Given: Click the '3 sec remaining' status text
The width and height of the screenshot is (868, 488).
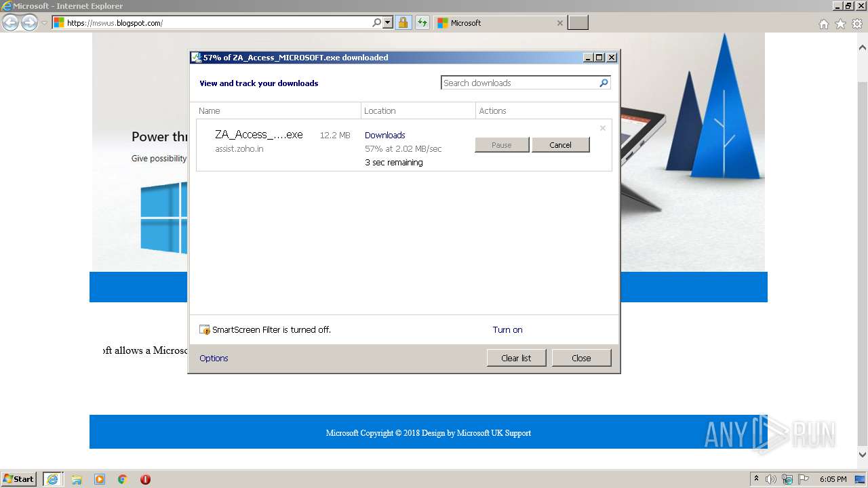Looking at the screenshot, I should pos(393,163).
